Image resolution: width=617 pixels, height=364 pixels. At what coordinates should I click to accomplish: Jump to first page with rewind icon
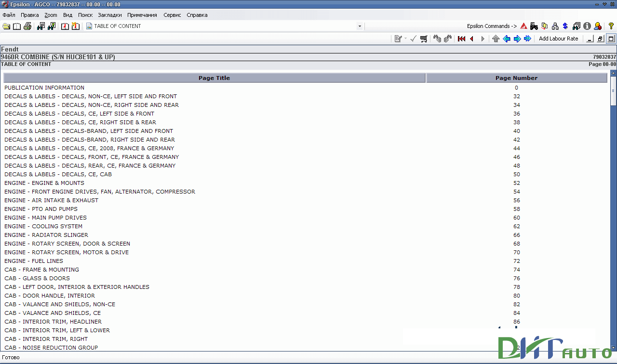(461, 39)
